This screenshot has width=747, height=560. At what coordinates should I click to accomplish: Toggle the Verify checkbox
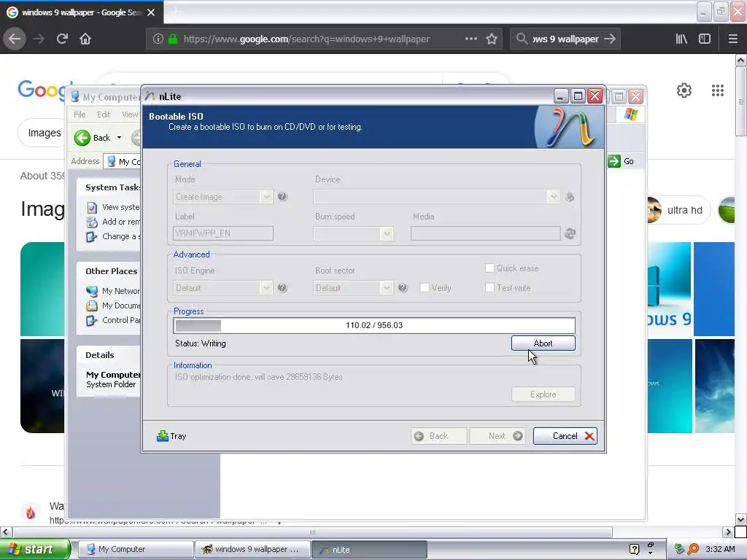click(425, 287)
